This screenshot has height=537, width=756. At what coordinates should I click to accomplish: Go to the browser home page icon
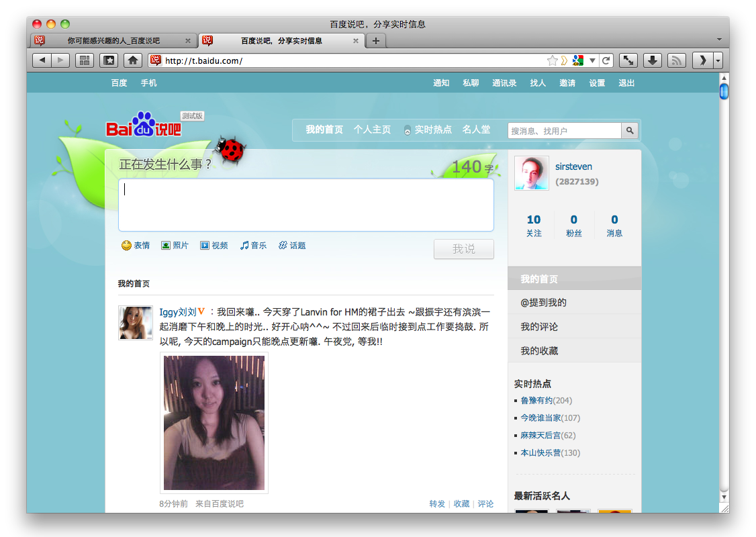[133, 60]
